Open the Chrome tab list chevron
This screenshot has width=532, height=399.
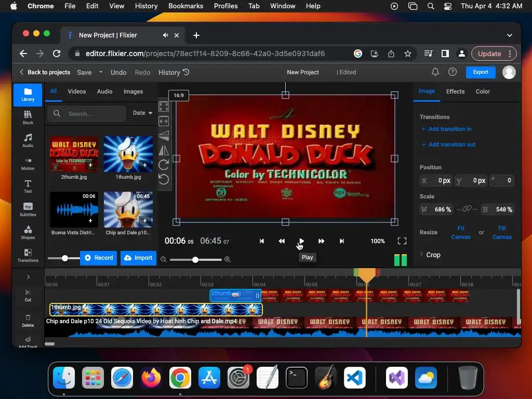tap(509, 35)
